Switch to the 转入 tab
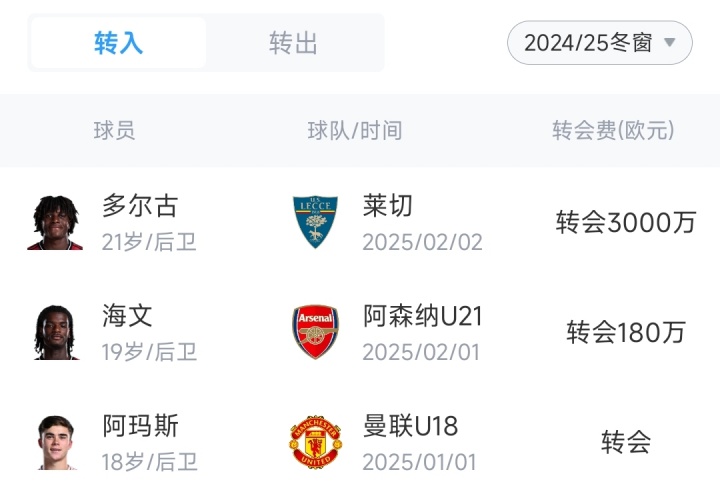720x498 pixels. point(119,43)
